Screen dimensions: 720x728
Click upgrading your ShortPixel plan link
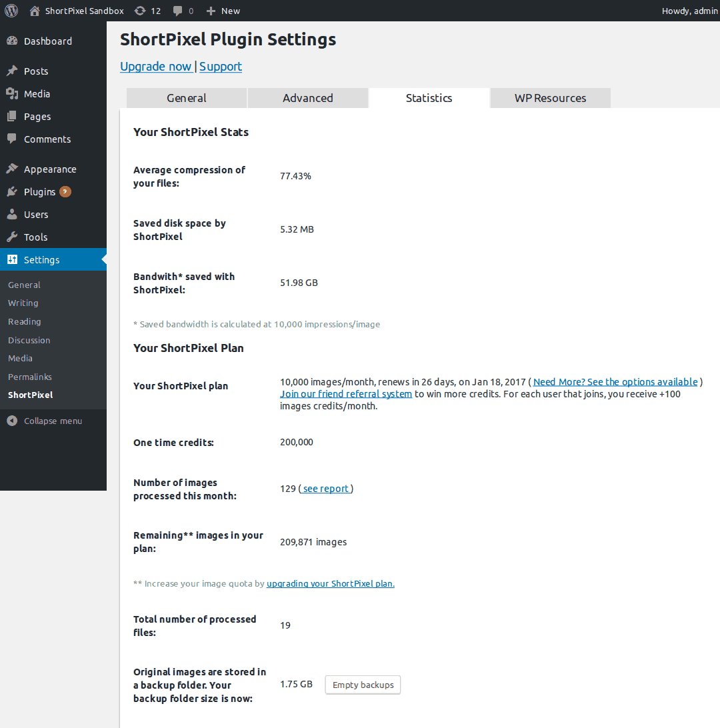click(x=331, y=583)
